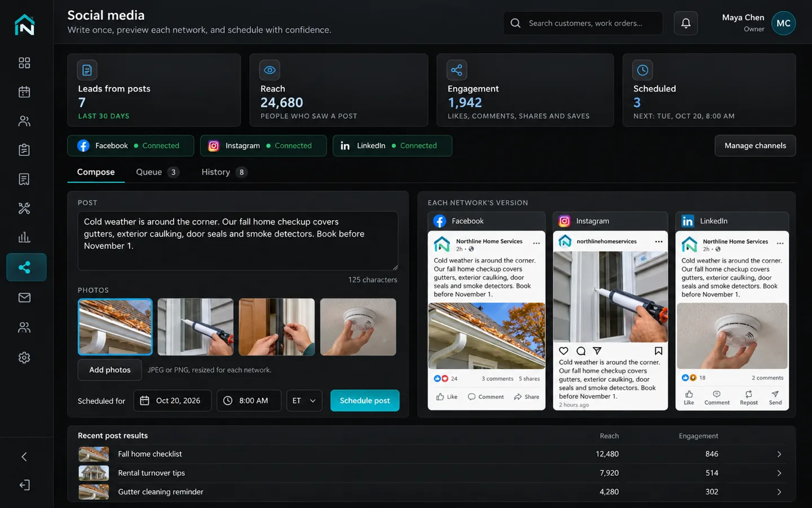Open LinkedIn preview post options (three dots)
Screen dimensions: 812x508
(x=780, y=244)
